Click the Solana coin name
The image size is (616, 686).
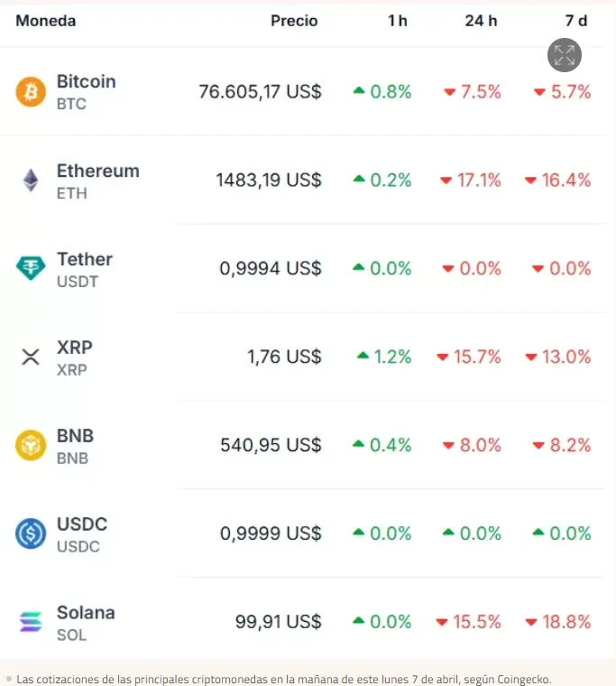[x=86, y=612]
